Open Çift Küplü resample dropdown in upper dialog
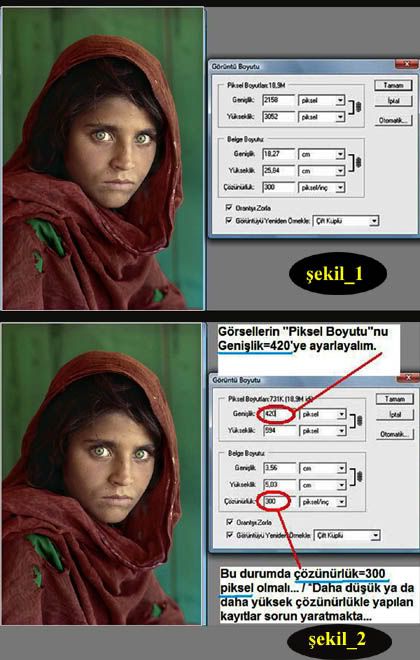Viewport: 420px width, 660px height. (x=346, y=221)
